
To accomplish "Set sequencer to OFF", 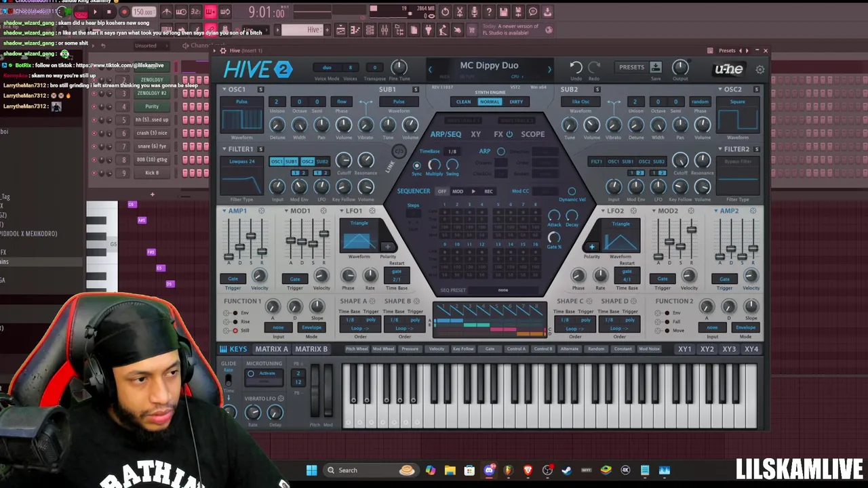I will (442, 191).
